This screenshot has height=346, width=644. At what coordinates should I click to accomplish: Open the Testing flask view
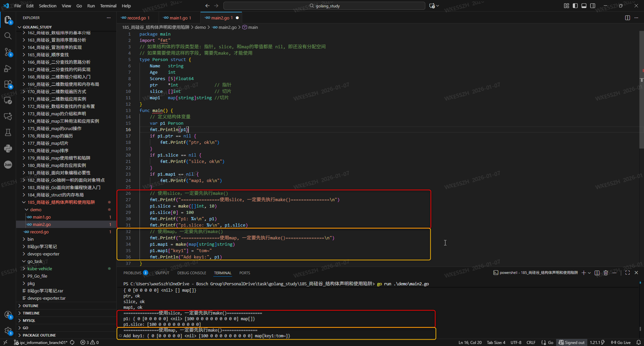[x=8, y=132]
